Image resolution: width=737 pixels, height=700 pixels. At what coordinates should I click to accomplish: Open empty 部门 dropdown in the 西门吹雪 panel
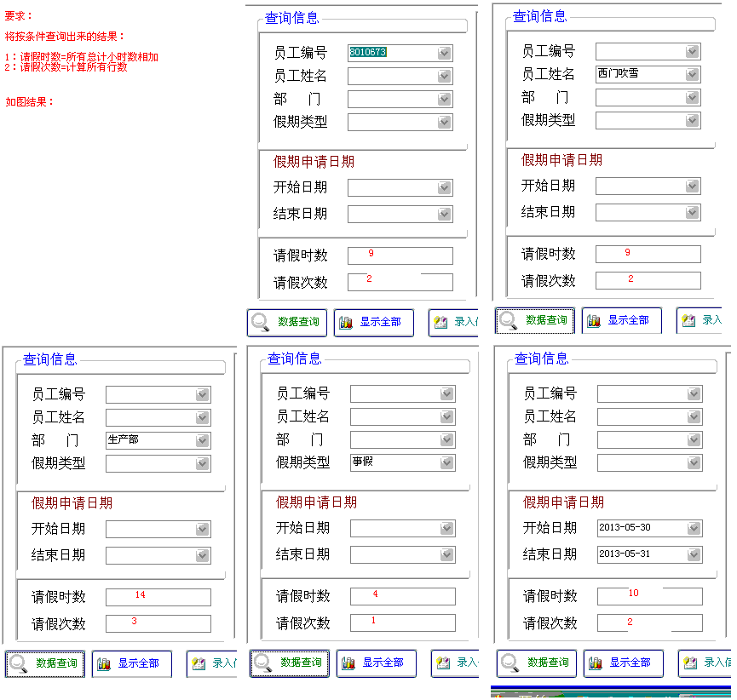coord(692,97)
